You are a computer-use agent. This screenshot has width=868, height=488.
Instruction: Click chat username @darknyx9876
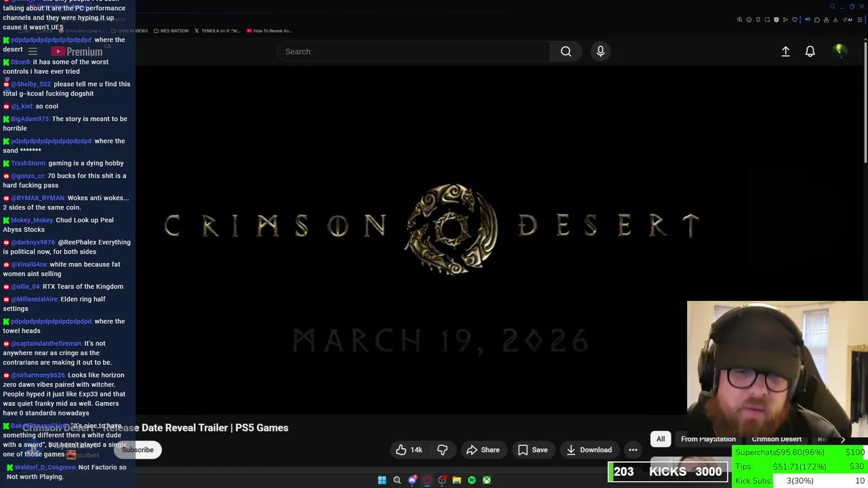tap(33, 242)
